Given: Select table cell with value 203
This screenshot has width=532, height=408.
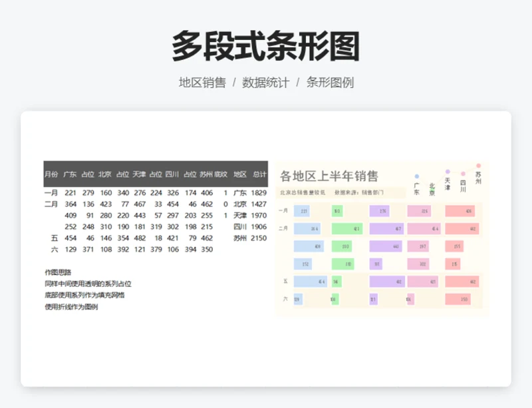Looking at the screenshot, I should 191,216.
